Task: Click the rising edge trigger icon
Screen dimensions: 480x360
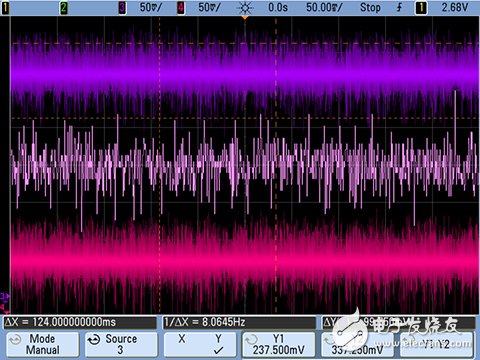Action: 399,7
